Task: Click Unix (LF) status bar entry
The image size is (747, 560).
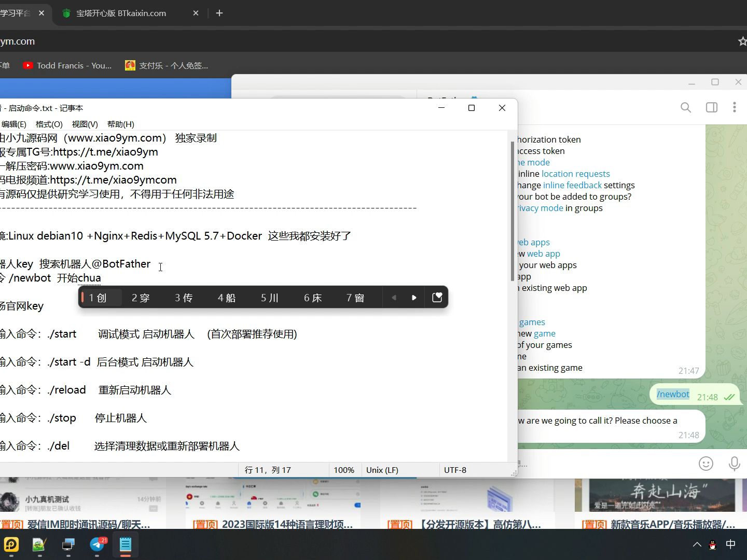Action: click(382, 470)
